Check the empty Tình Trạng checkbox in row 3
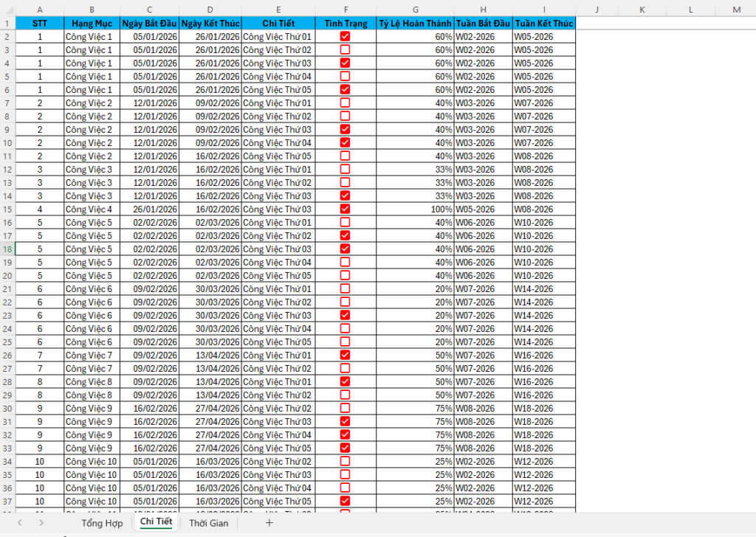756x537 pixels. pos(345,49)
